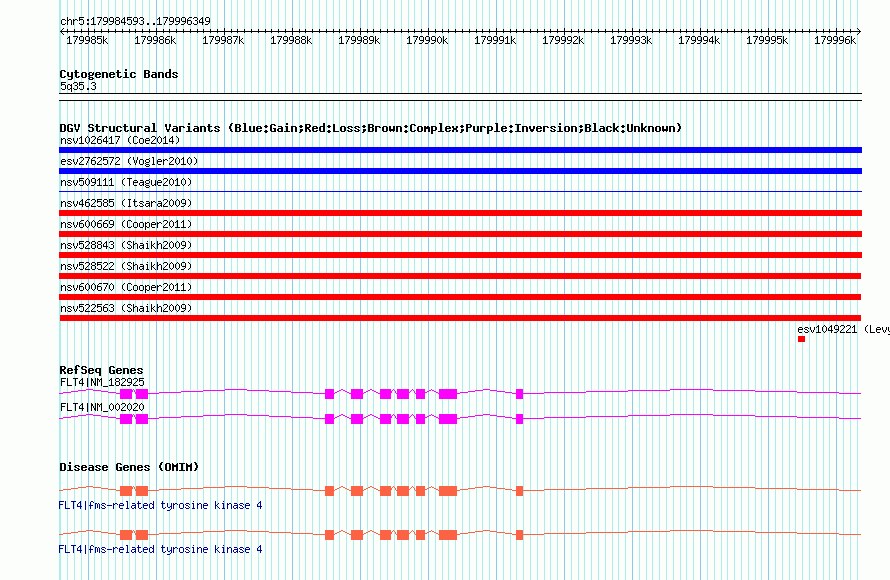Image resolution: width=890 pixels, height=580 pixels.
Task: Click the 179985k ruler tick label
Action: point(87,40)
